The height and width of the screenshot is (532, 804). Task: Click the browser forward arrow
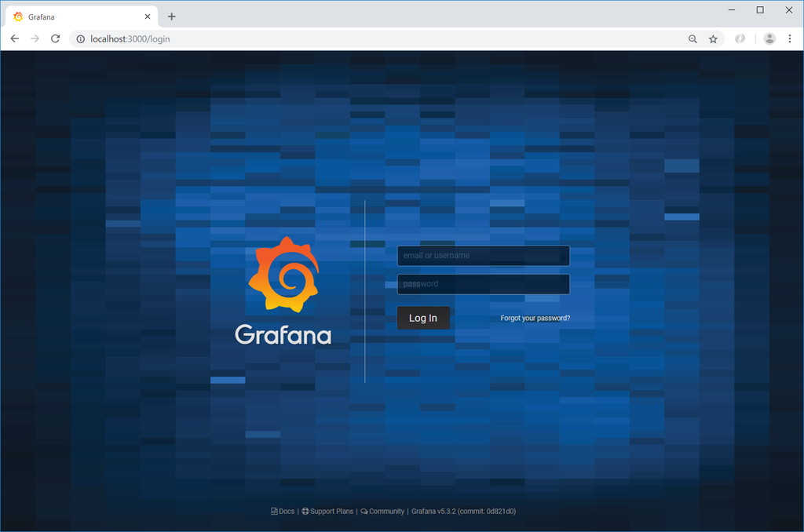point(35,39)
